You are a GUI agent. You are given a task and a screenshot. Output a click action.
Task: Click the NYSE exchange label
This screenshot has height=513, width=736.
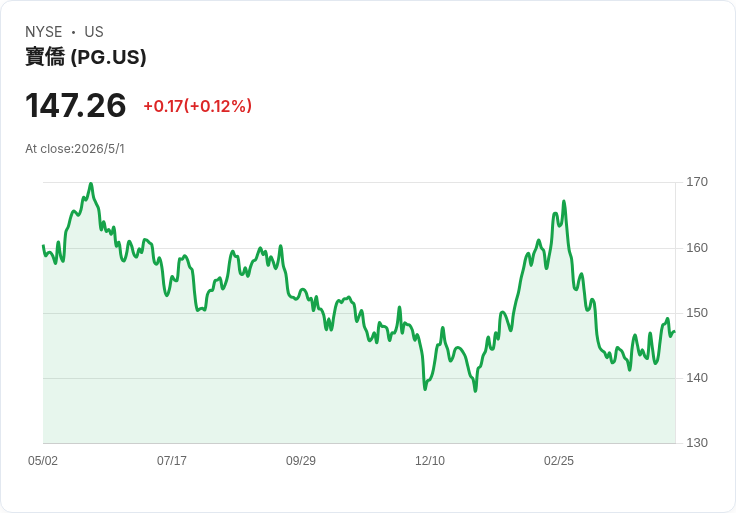pos(44,32)
